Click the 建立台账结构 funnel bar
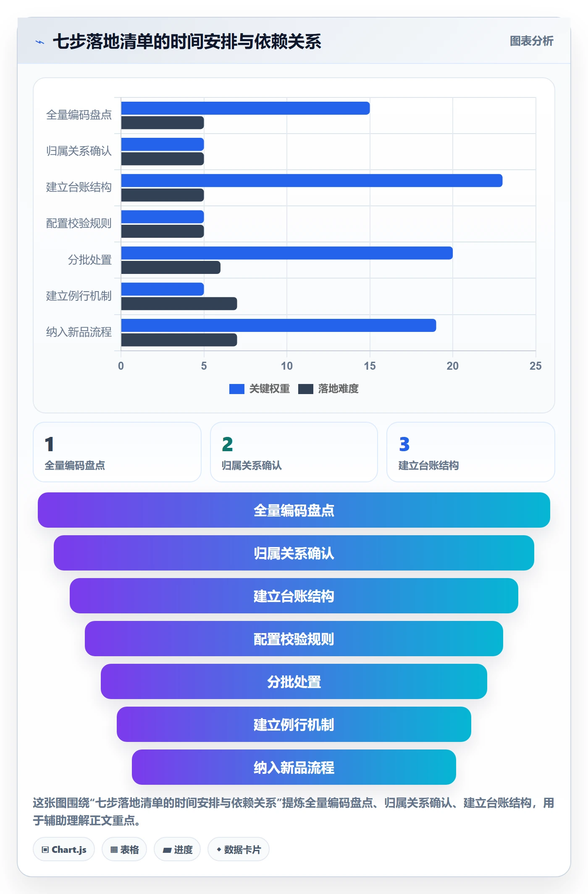The width and height of the screenshot is (588, 894). click(x=294, y=596)
